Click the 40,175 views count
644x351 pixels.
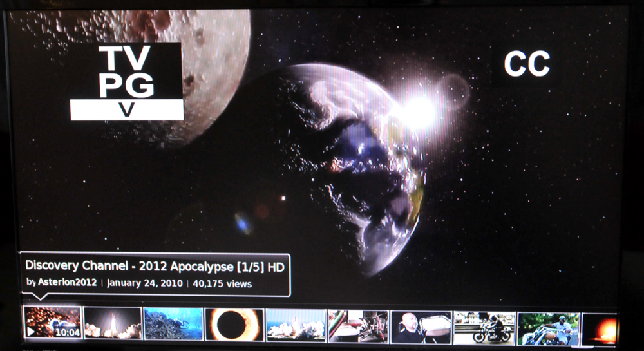pos(222,283)
